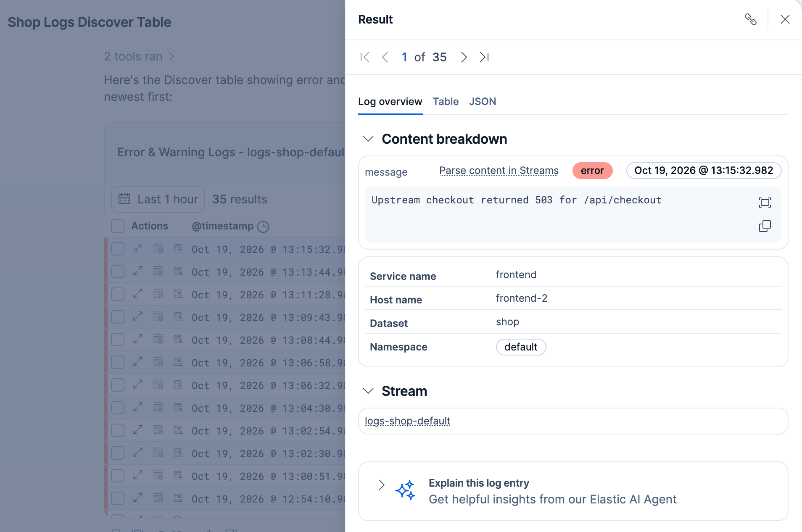Tick the select-all checkbox beside Actions
The height and width of the screenshot is (532, 802).
118,226
